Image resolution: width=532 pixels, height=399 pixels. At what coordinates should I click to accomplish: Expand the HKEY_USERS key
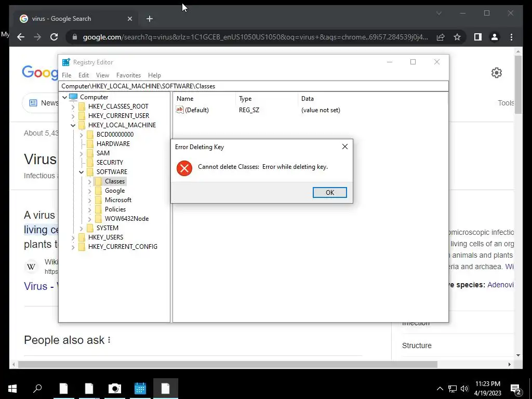(x=73, y=237)
